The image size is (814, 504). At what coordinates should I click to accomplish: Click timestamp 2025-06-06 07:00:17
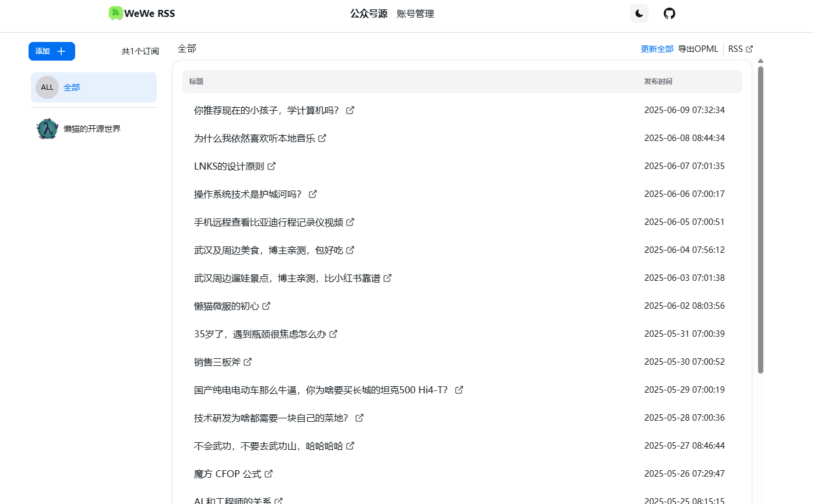685,194
